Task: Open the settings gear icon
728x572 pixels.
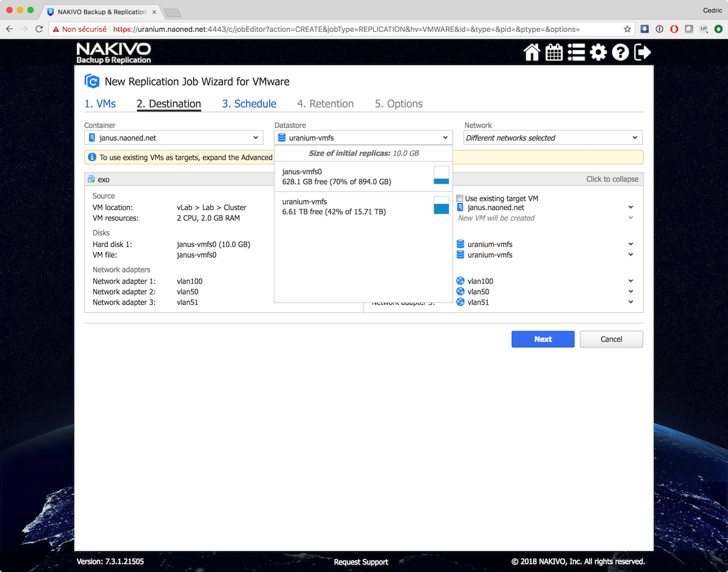Action: [x=598, y=52]
